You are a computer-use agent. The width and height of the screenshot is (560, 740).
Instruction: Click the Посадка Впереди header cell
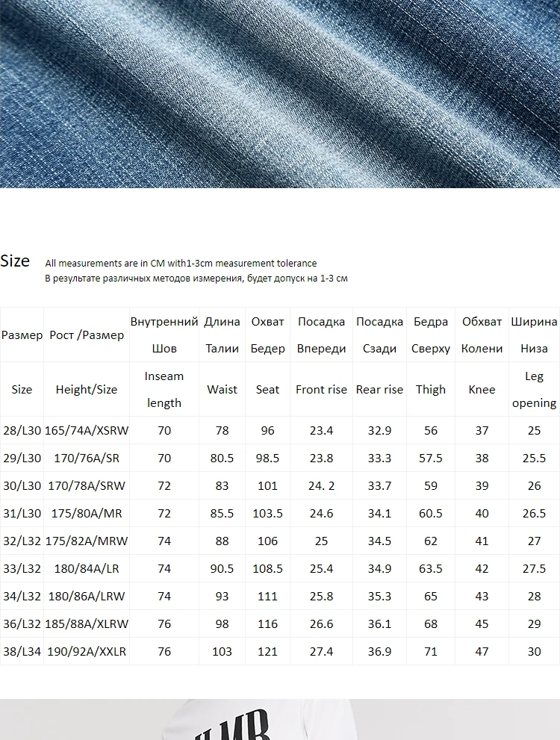coord(321,335)
